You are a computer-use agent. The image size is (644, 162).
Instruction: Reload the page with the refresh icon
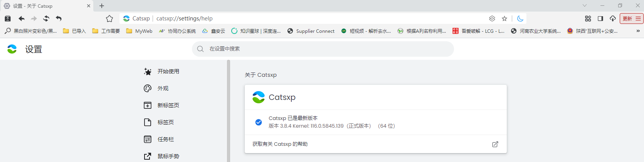click(46, 19)
